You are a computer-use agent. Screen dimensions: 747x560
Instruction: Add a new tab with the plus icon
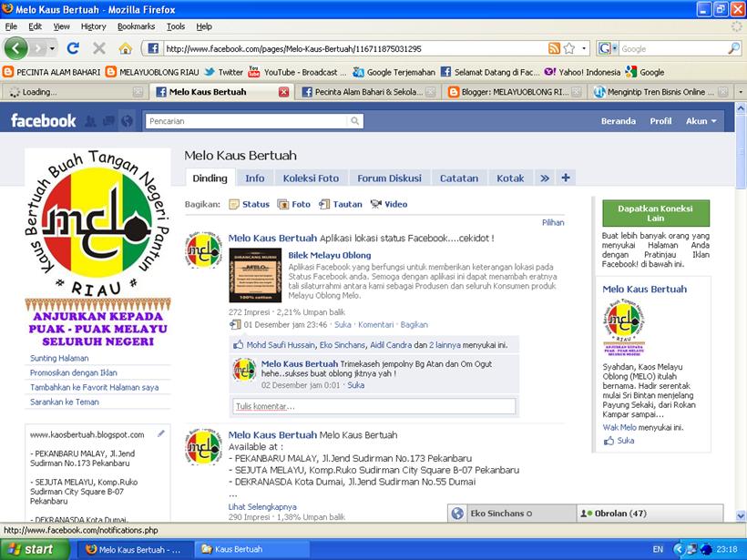point(566,178)
